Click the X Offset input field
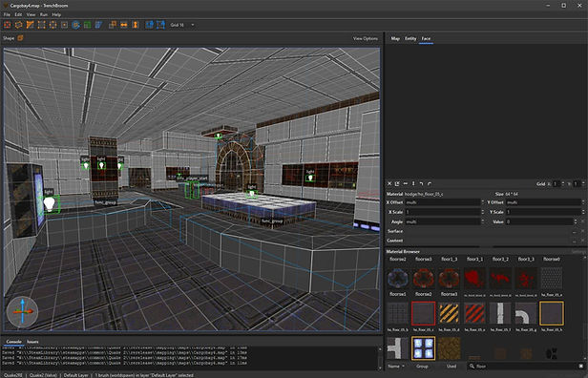The width and height of the screenshot is (588, 378). point(442,202)
